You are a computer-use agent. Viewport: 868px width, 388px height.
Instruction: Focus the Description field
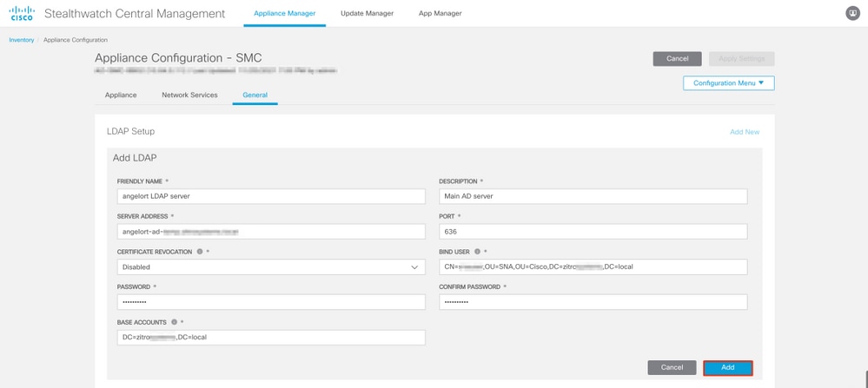click(x=593, y=196)
